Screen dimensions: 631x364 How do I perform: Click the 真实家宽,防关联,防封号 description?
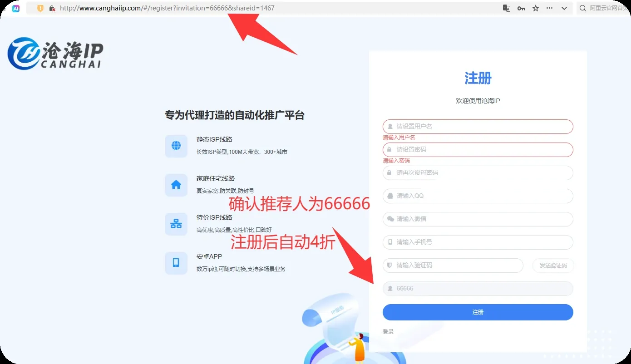click(225, 191)
